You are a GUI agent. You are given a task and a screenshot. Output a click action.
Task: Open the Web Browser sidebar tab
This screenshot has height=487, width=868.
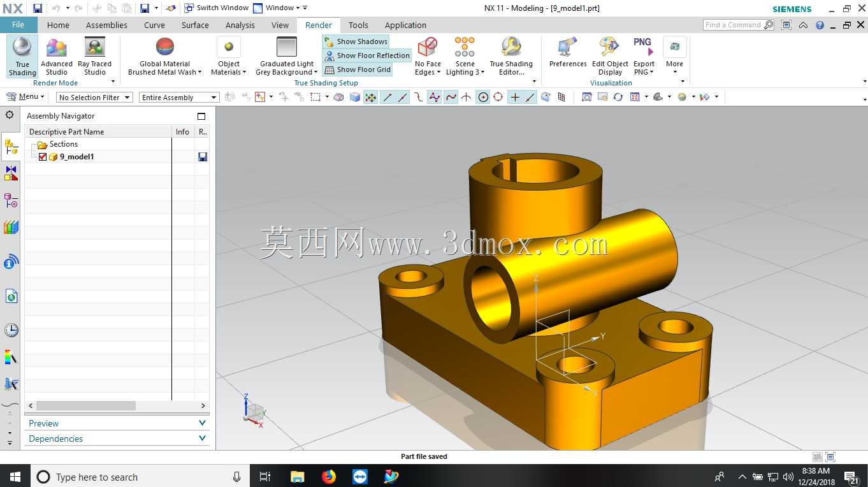[11, 296]
